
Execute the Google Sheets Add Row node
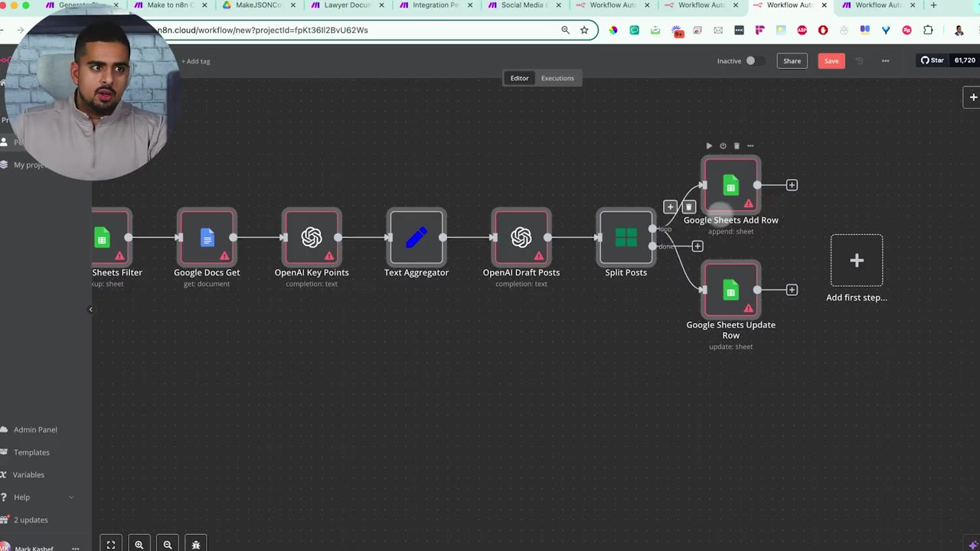pyautogui.click(x=709, y=145)
